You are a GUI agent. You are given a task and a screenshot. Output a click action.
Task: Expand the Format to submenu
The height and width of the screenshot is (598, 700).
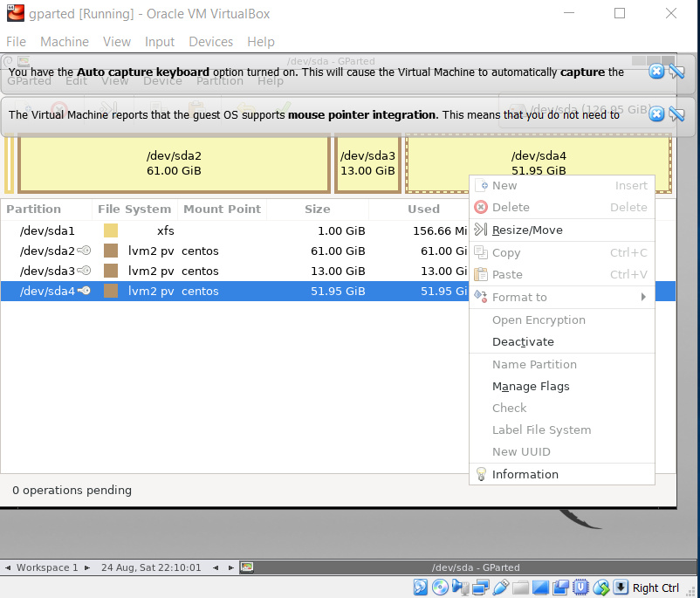point(561,297)
